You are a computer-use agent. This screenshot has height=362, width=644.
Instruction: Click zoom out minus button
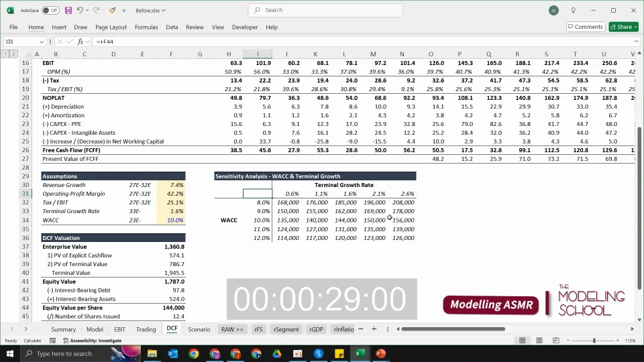[568, 341]
